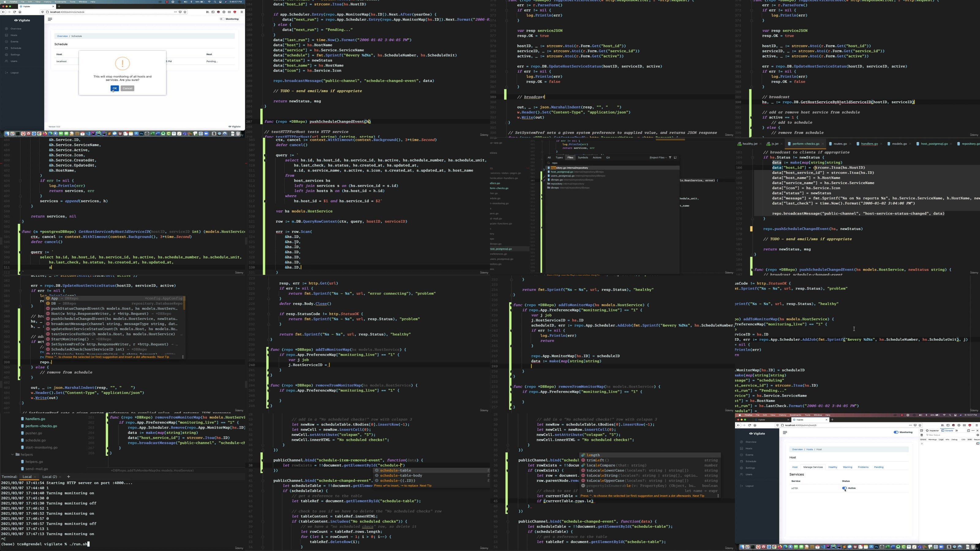Image resolution: width=980 pixels, height=551 pixels.
Task: Select the devtools element picker icon
Action: click(x=922, y=430)
